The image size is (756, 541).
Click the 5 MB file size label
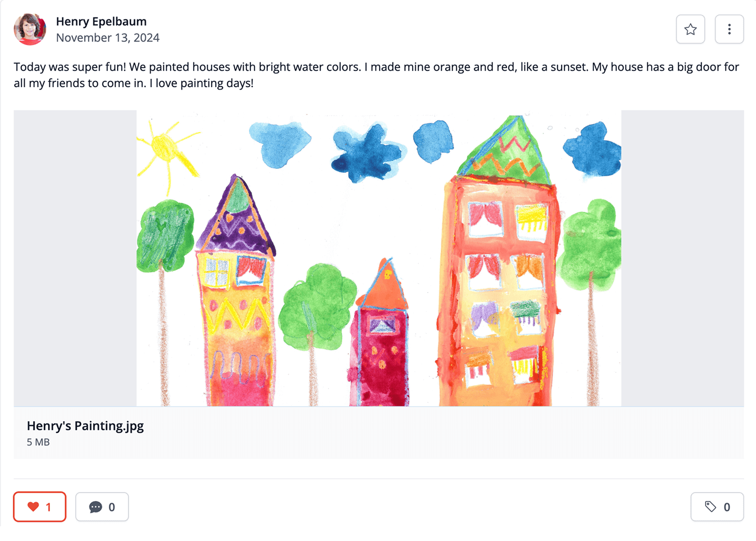pyautogui.click(x=38, y=442)
